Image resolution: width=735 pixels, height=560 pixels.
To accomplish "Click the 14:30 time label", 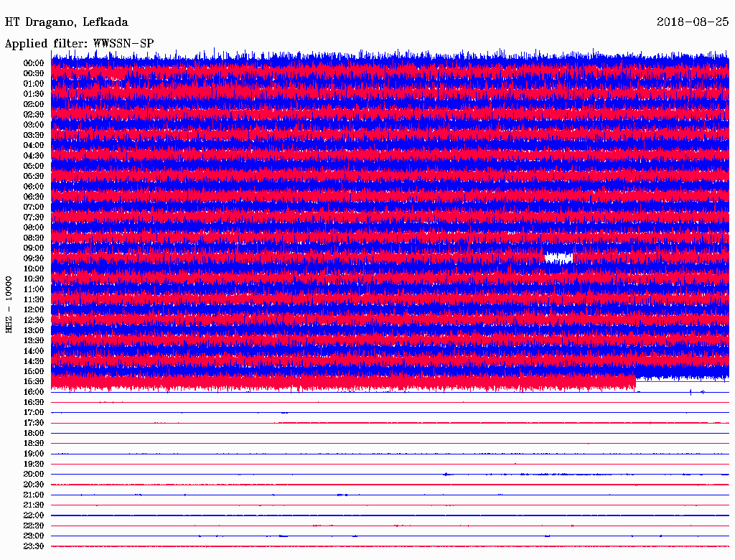I will (x=34, y=362).
